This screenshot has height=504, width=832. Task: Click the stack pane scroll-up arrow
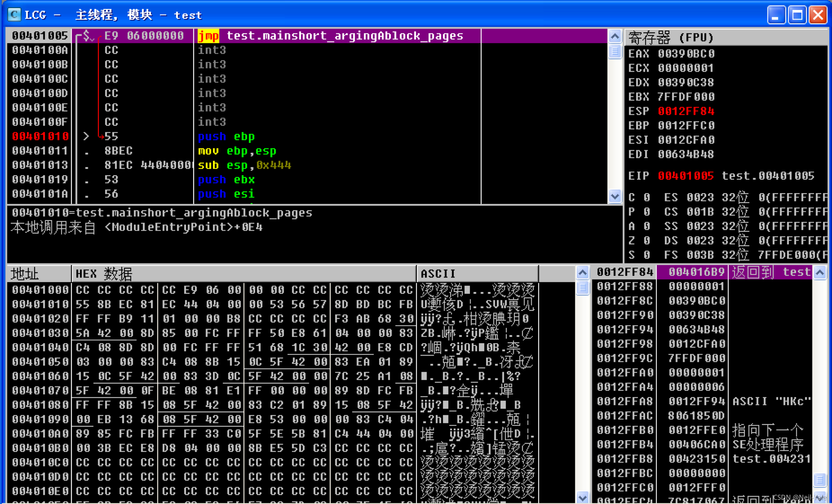pyautogui.click(x=820, y=272)
